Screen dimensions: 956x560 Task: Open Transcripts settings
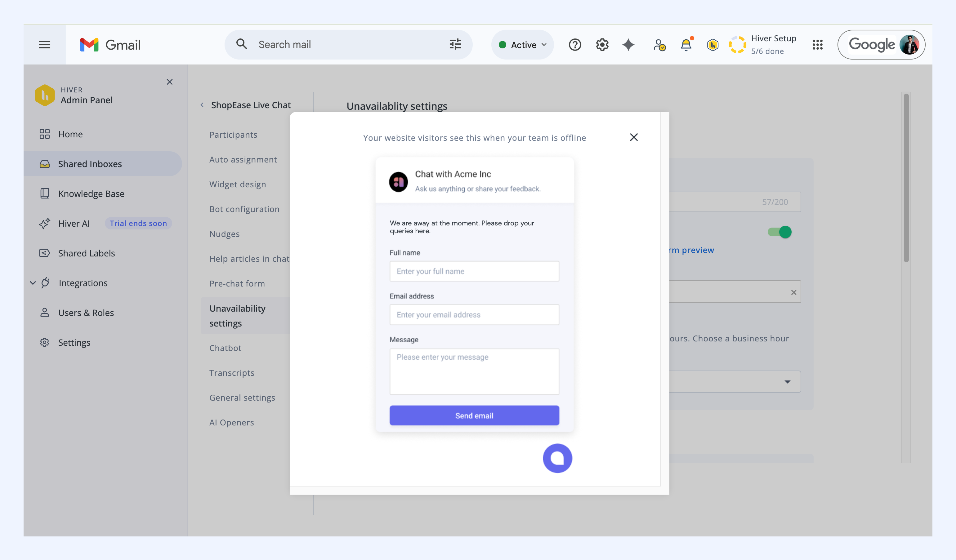[x=232, y=373]
